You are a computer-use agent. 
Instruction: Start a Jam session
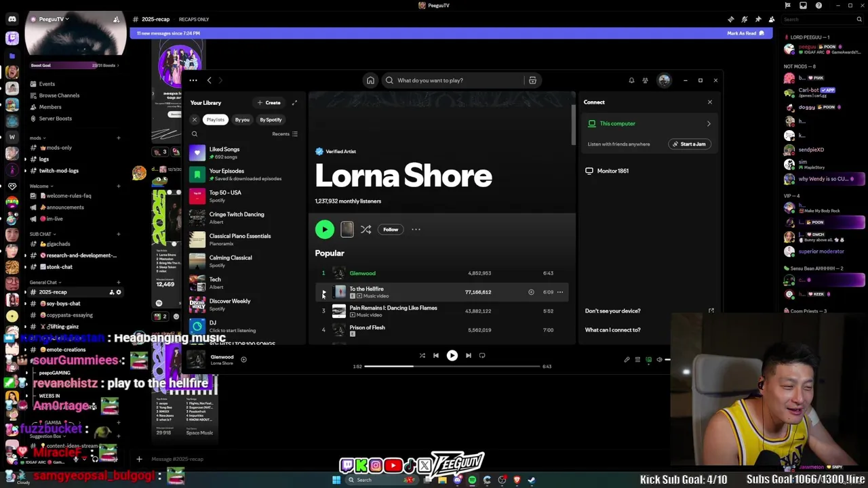tap(689, 144)
